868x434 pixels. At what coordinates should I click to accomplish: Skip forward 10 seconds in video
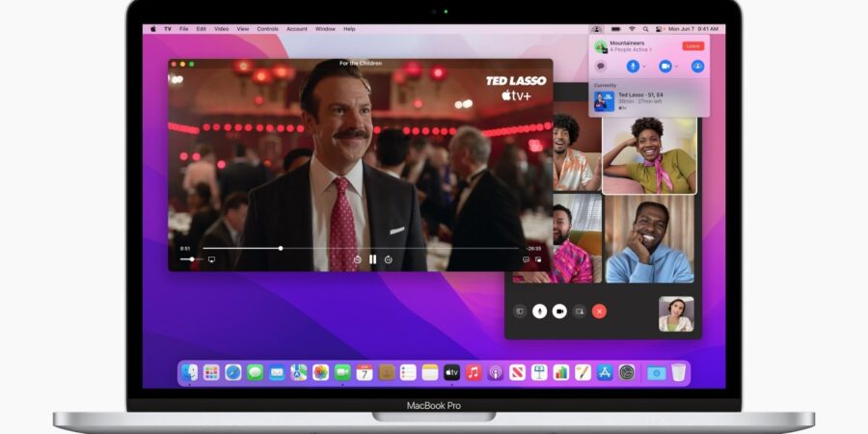click(x=389, y=259)
